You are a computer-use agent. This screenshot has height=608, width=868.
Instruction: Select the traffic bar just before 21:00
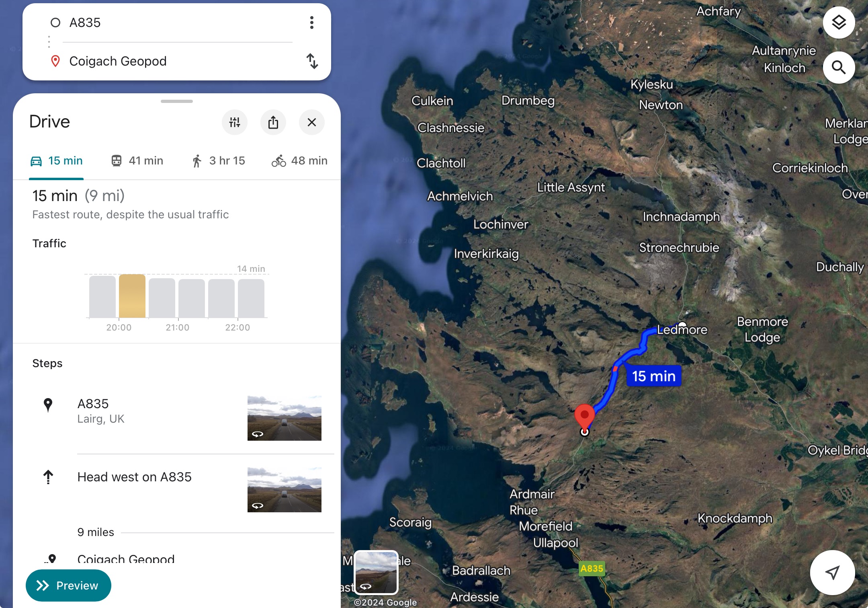point(162,298)
